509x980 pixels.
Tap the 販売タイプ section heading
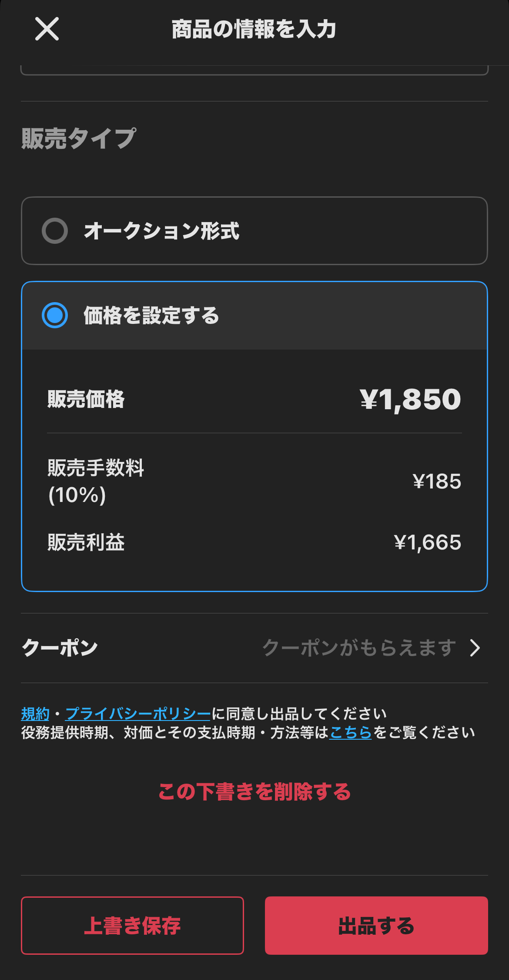pyautogui.click(x=79, y=138)
